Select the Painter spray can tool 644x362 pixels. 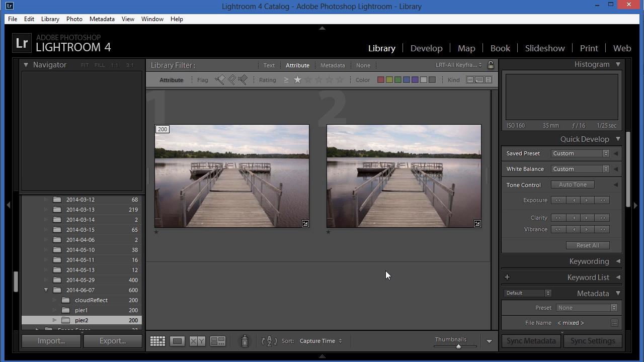pyautogui.click(x=245, y=341)
